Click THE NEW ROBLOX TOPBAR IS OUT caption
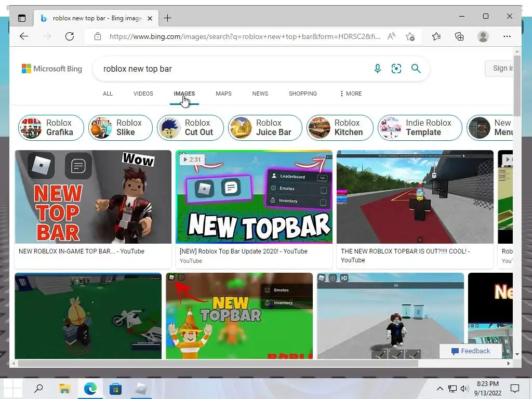 [x=405, y=256]
